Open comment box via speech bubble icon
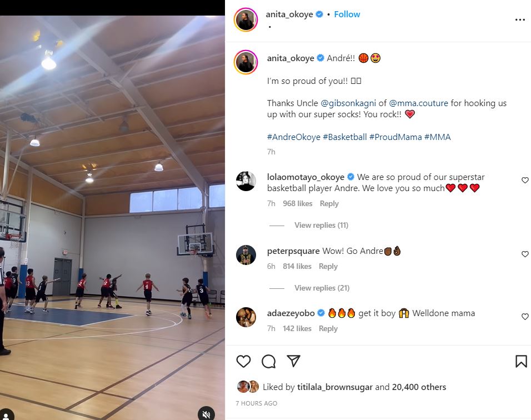 pyautogui.click(x=268, y=361)
